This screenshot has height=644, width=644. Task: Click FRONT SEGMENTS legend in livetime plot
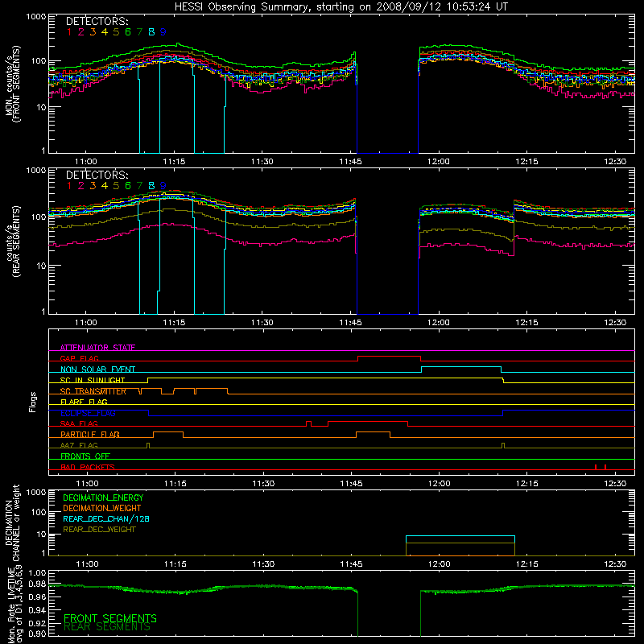(110, 618)
